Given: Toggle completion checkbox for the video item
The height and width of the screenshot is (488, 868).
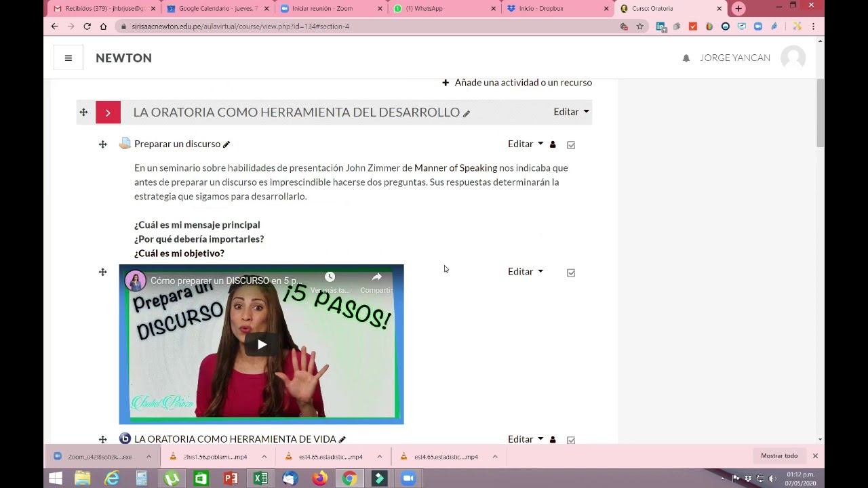Looking at the screenshot, I should [571, 272].
